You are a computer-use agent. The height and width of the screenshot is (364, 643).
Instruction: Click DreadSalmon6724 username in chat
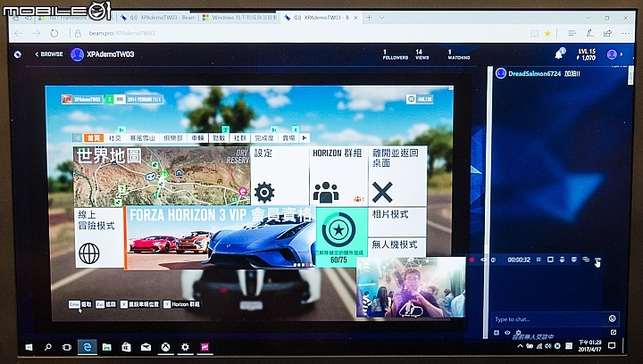pyautogui.click(x=534, y=74)
